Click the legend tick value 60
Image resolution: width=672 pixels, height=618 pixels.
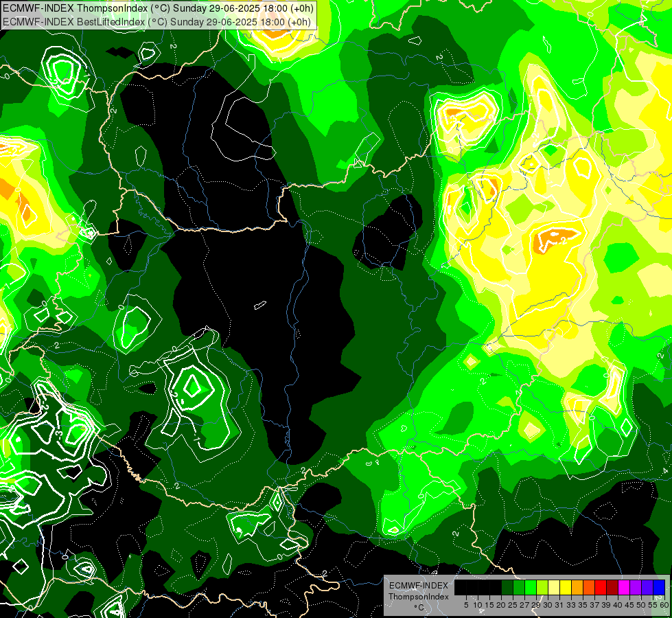[x=664, y=605]
